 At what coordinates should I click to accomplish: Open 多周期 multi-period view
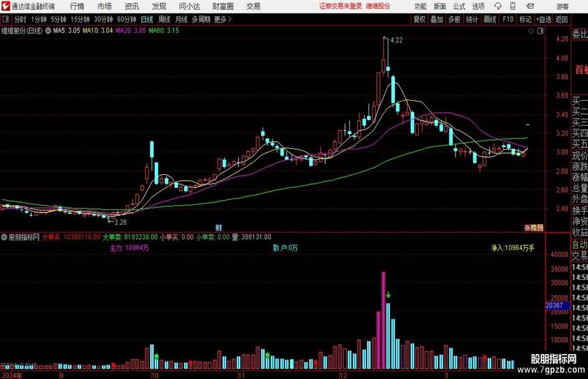202,19
